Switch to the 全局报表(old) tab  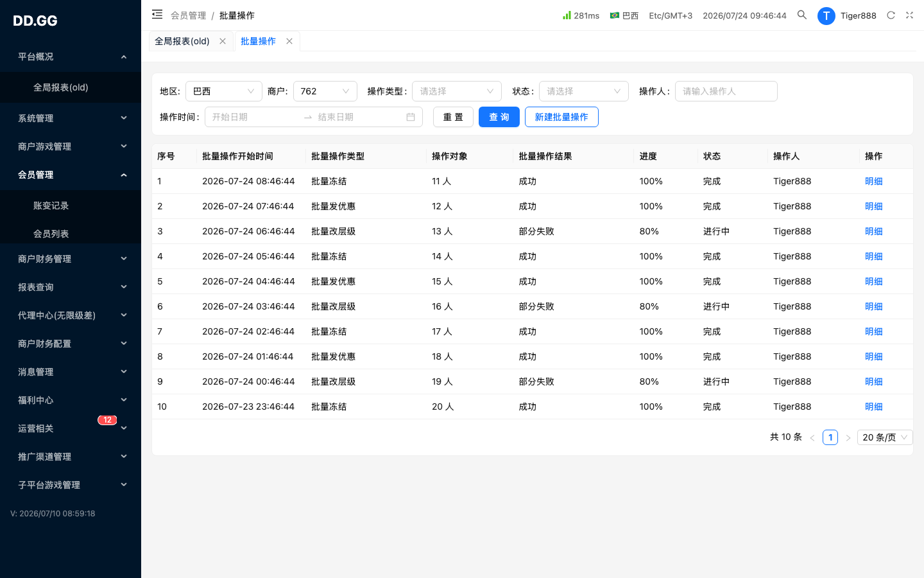click(182, 41)
